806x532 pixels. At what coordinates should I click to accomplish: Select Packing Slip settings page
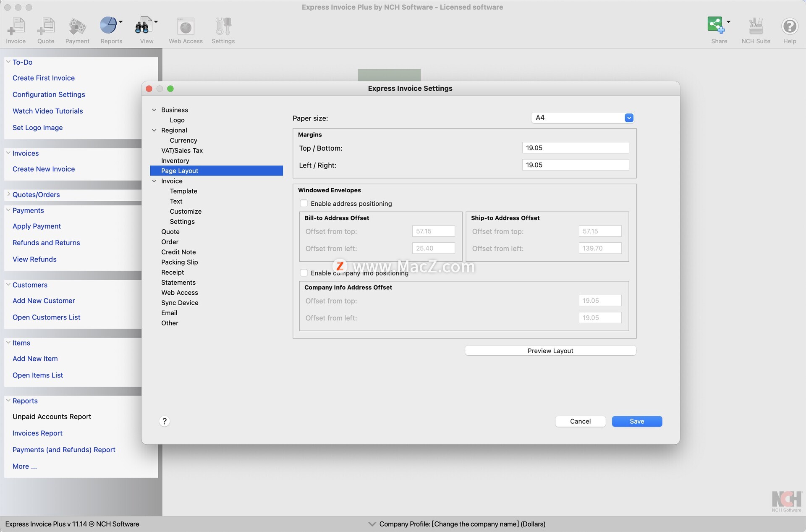pyautogui.click(x=179, y=262)
